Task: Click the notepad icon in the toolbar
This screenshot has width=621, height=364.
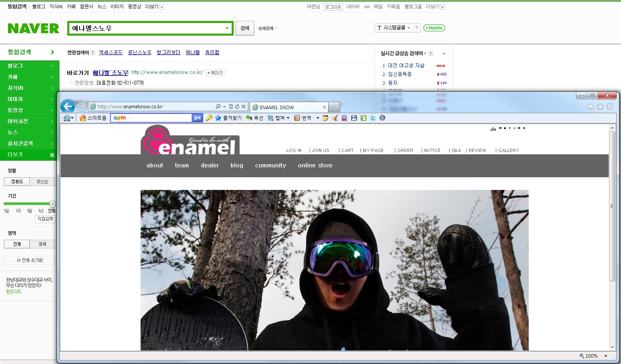Action: coord(325,118)
